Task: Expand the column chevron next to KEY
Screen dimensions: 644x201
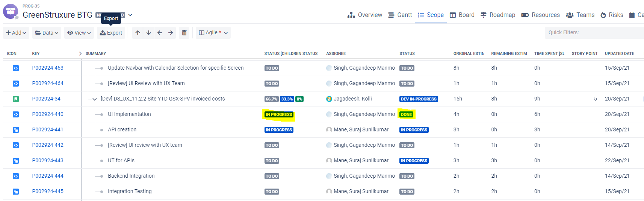Action: (x=80, y=53)
